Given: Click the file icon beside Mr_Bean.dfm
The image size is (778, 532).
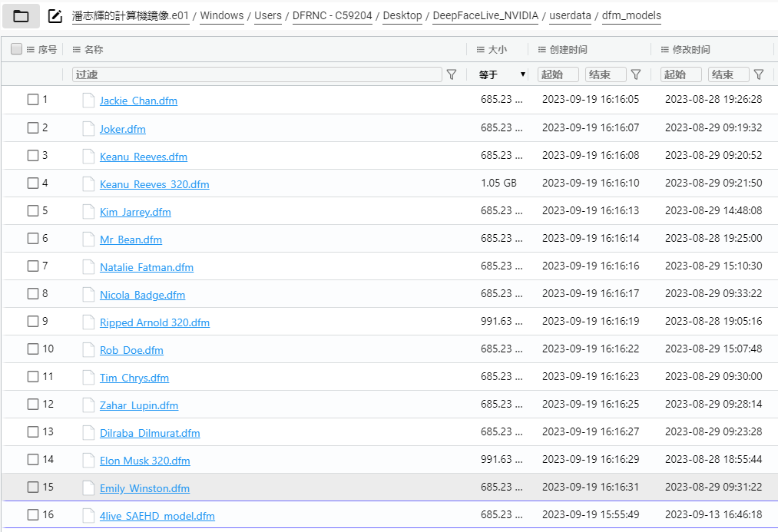Looking at the screenshot, I should [88, 239].
